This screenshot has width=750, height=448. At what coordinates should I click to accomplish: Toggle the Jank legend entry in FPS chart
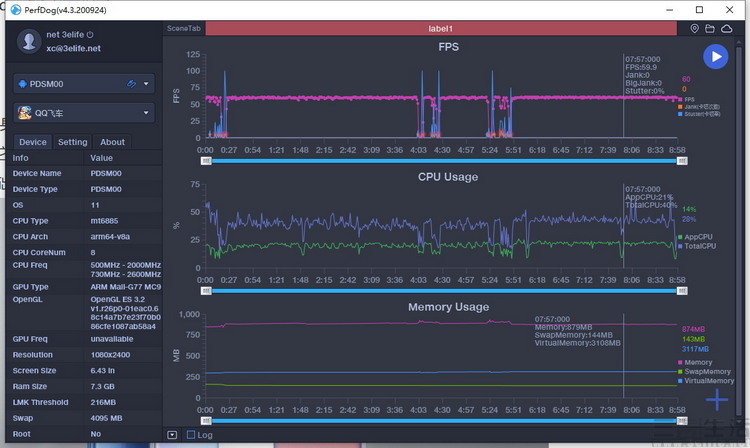(x=698, y=107)
